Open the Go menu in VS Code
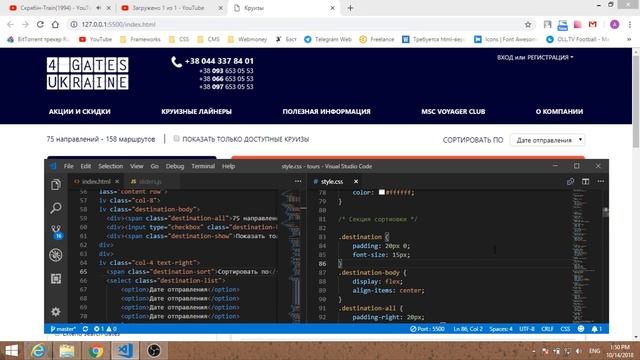The height and width of the screenshot is (360, 640). [154, 166]
